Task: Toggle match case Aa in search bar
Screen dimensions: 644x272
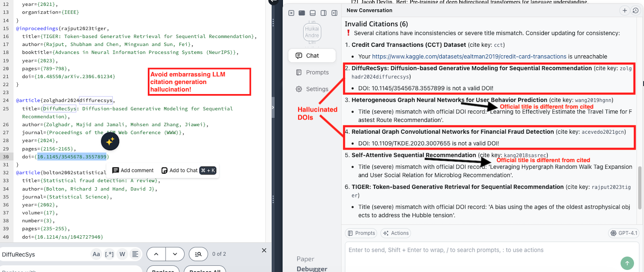Action: [x=96, y=254]
